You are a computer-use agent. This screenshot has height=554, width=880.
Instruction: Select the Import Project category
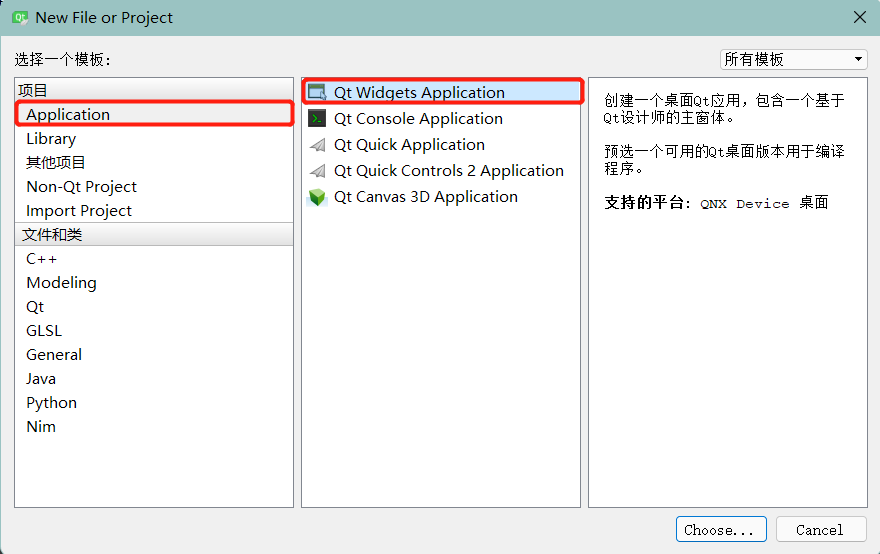click(154, 210)
